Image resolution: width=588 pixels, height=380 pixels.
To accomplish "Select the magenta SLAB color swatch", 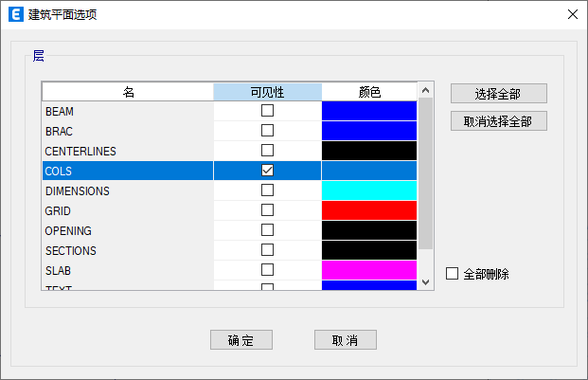I will point(369,270).
